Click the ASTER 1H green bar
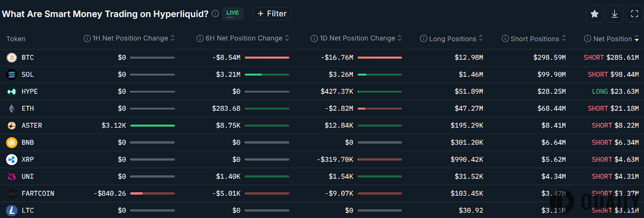Screen dimensions: 644x218 click(153, 126)
